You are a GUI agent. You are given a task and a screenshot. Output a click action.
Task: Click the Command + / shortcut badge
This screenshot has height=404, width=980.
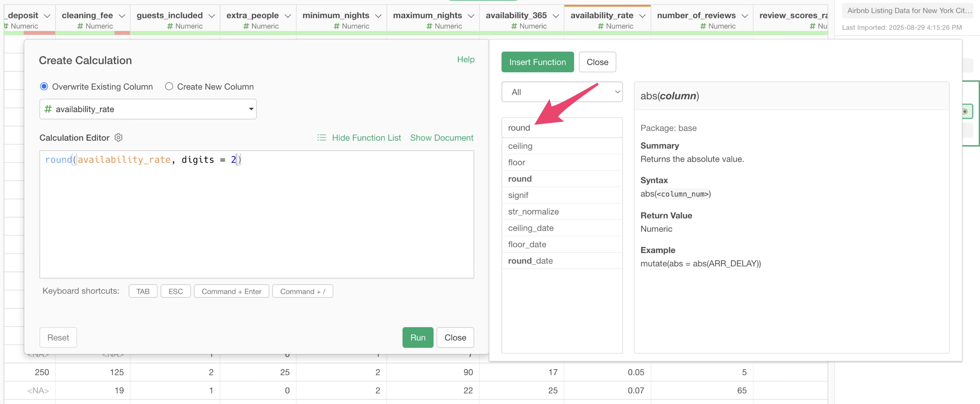coord(302,291)
